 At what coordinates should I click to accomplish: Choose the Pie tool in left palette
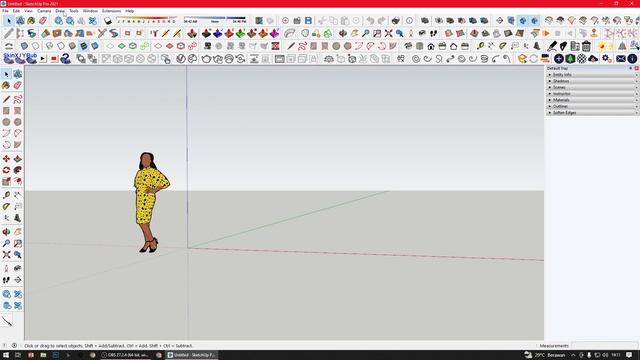tap(18, 145)
